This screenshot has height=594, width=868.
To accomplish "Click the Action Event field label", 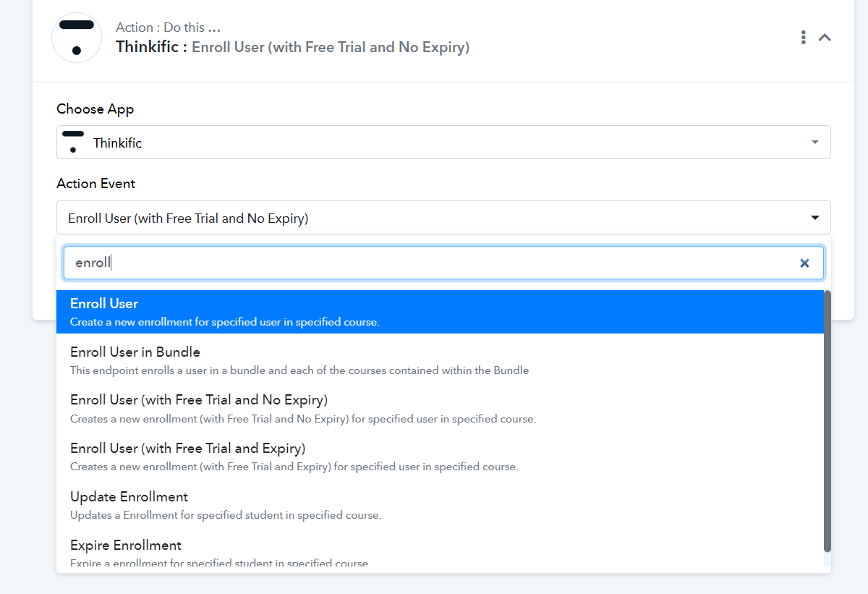I will point(96,184).
